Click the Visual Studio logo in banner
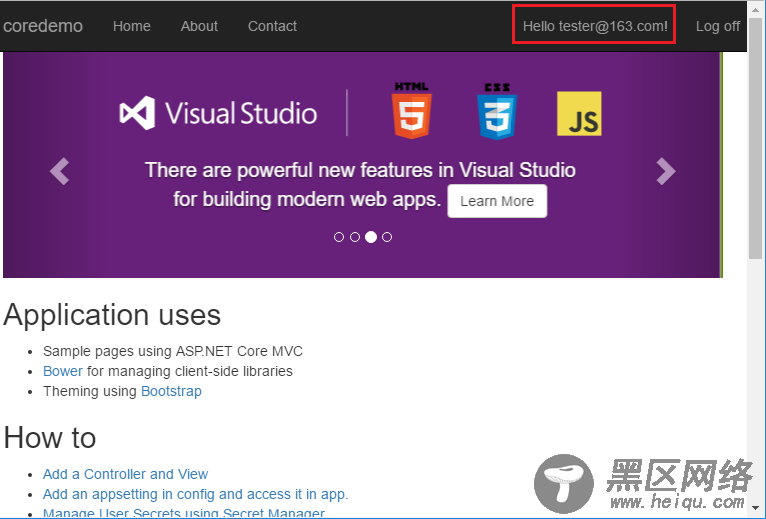Image resolution: width=766 pixels, height=519 pixels. pyautogui.click(x=218, y=113)
